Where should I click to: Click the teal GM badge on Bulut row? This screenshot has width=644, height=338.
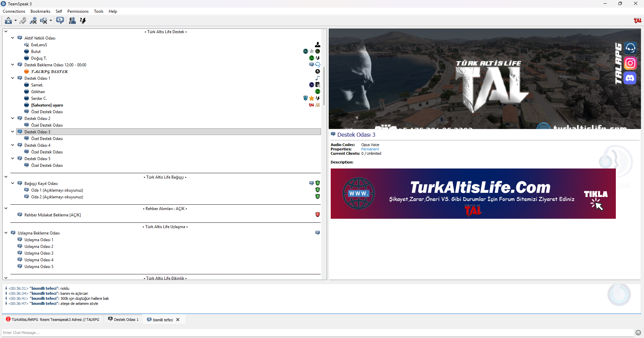click(306, 51)
